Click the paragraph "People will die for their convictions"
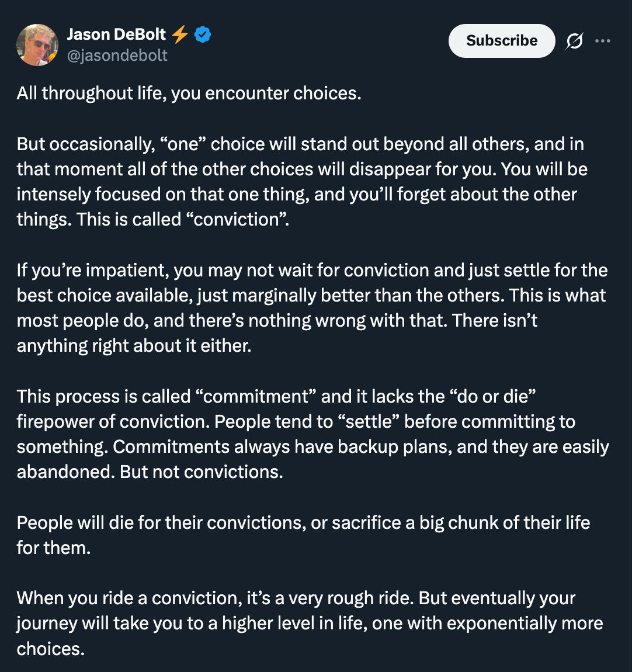Image resolution: width=632 pixels, height=672 pixels. pyautogui.click(x=303, y=535)
